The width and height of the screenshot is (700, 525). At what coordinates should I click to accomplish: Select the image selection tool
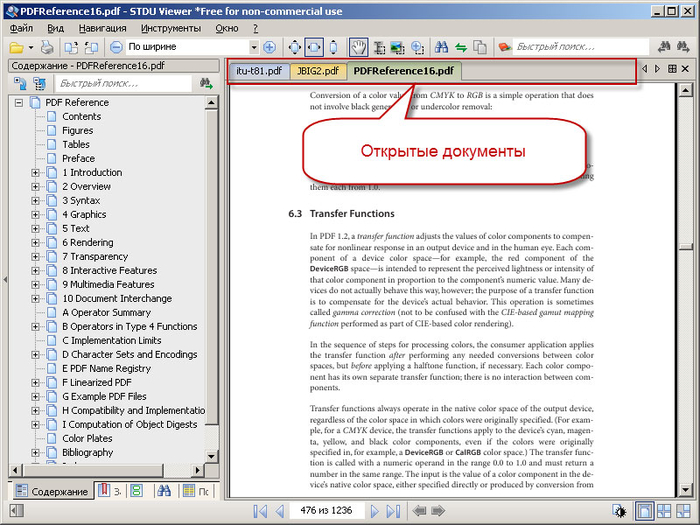pyautogui.click(x=397, y=47)
